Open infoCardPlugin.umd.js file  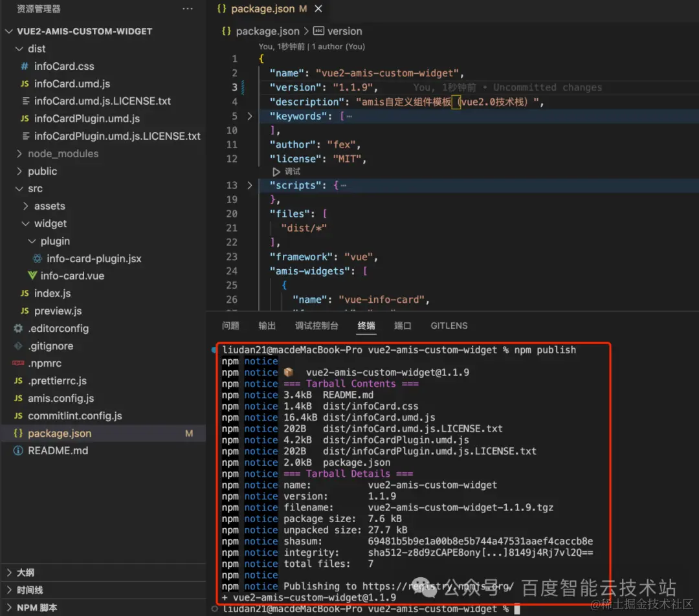[x=87, y=118]
